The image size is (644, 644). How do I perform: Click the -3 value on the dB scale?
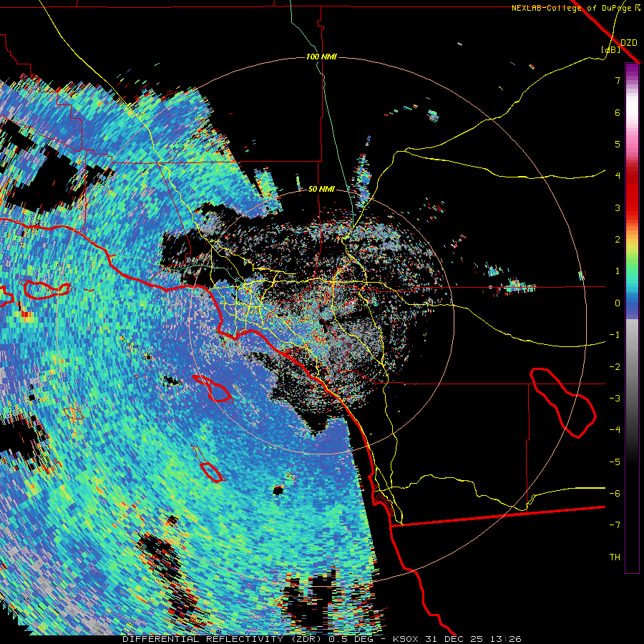615,399
